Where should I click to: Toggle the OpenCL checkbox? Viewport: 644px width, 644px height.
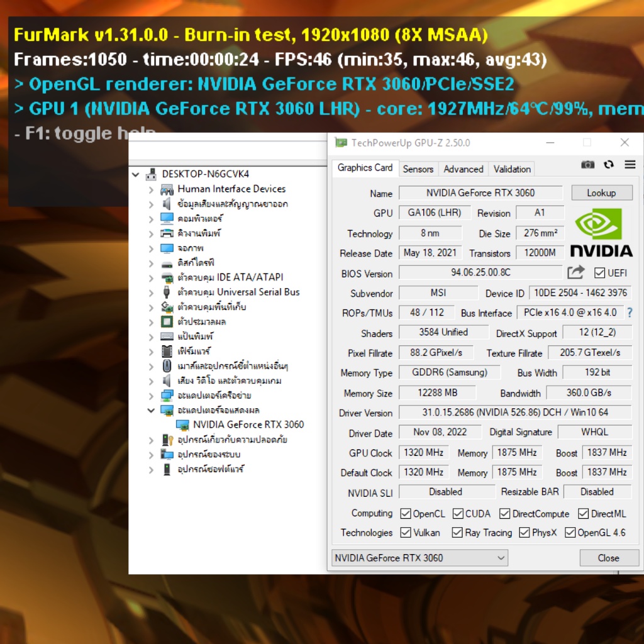[x=406, y=514]
